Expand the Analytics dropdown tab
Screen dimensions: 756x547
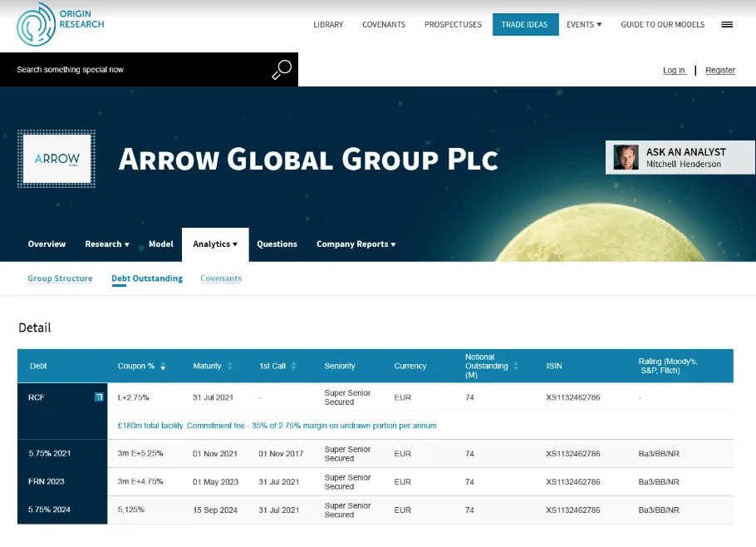coord(215,244)
